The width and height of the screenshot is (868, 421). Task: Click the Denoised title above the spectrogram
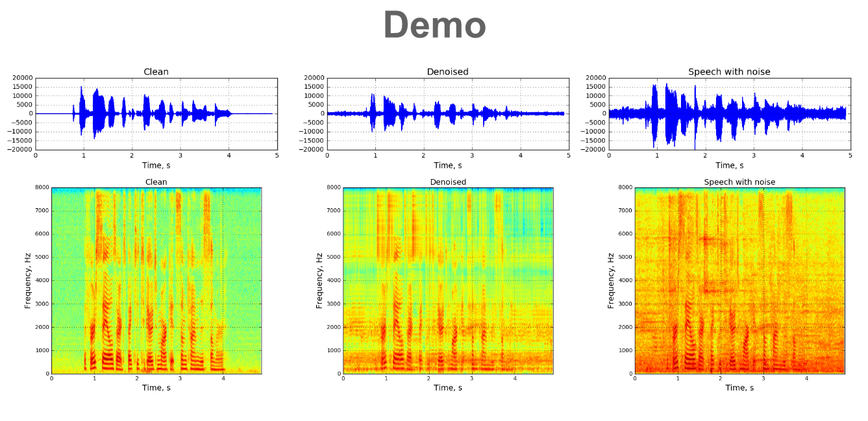(448, 182)
